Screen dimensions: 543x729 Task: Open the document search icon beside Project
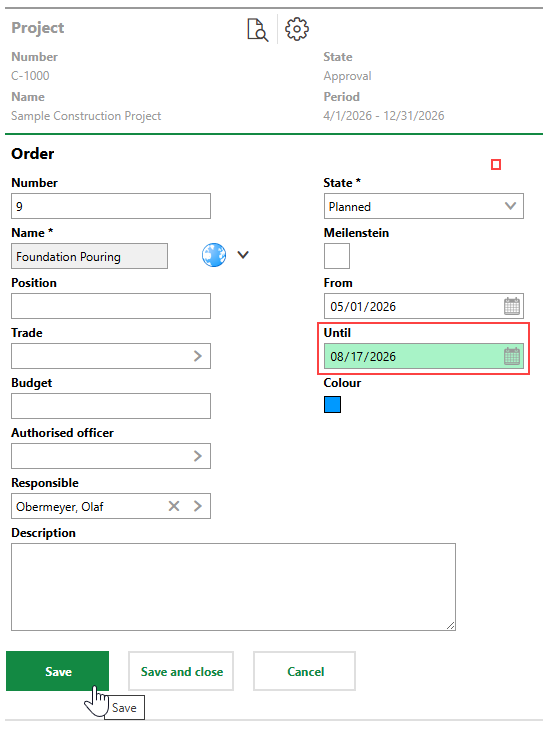tap(258, 30)
